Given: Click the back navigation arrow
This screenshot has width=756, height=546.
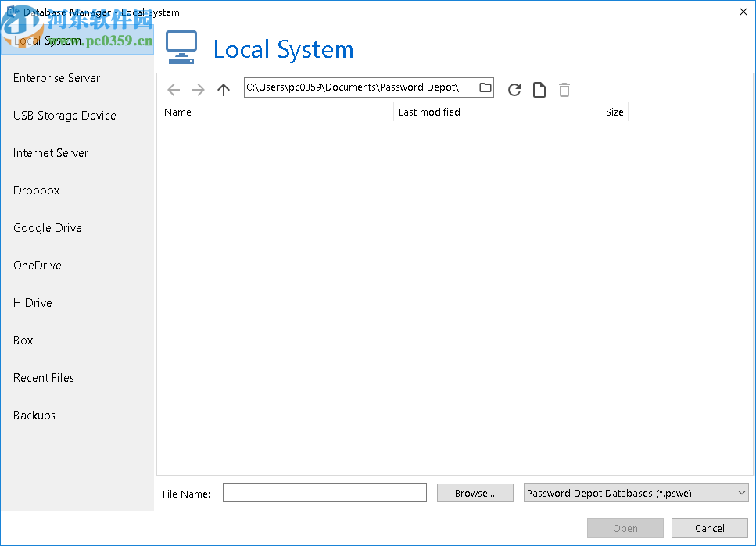Looking at the screenshot, I should tap(174, 90).
